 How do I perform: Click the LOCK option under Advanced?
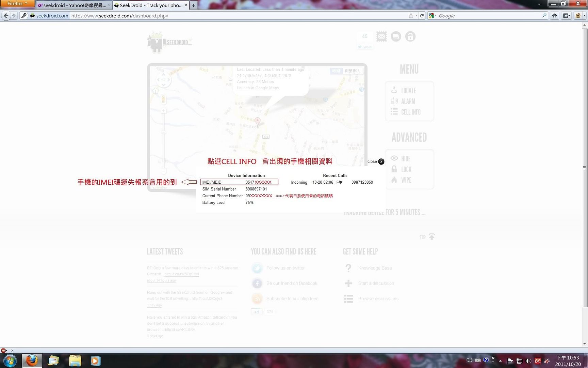(x=406, y=170)
